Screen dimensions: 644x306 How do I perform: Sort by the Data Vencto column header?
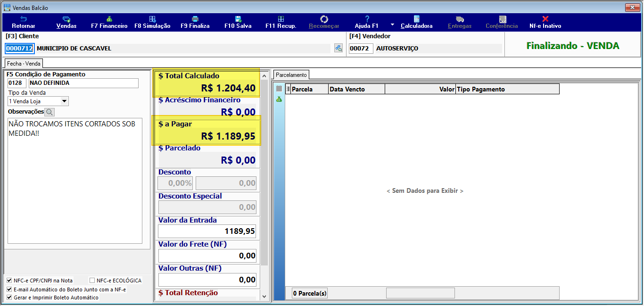tap(357, 89)
